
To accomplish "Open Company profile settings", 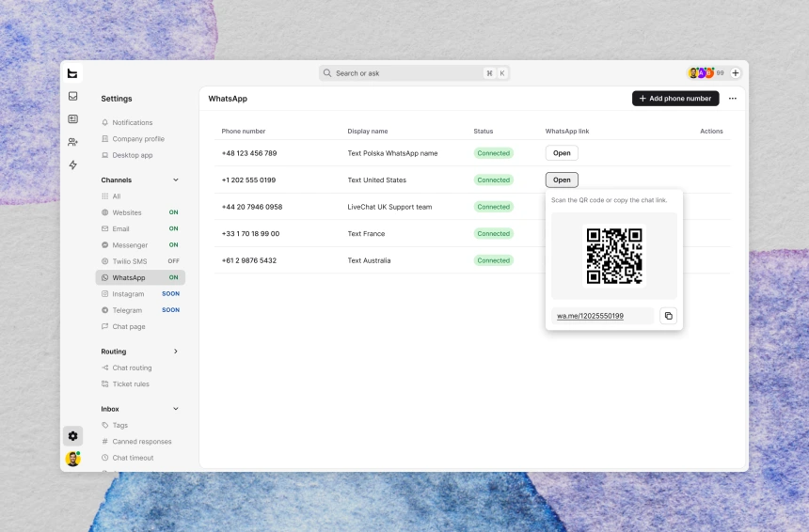I will click(134, 139).
